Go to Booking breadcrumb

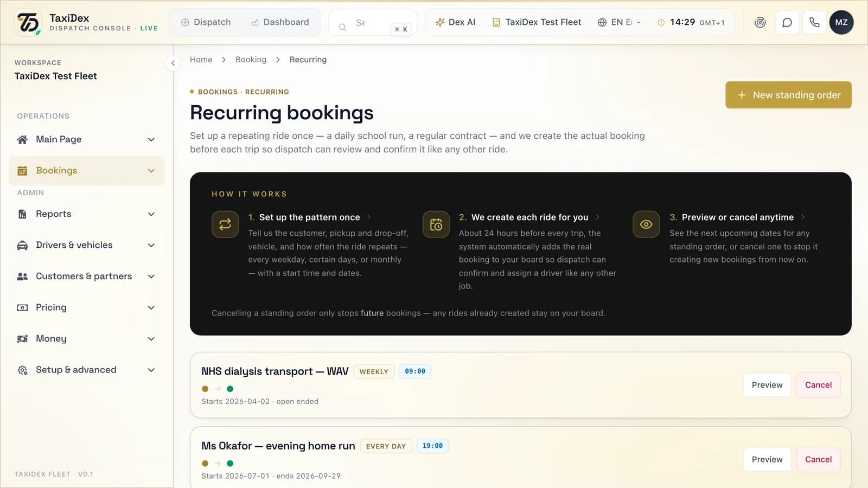pos(251,60)
